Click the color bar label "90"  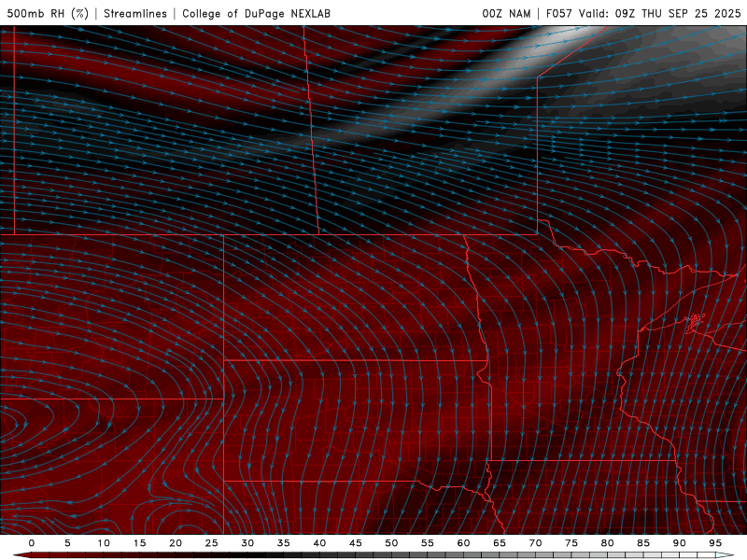click(x=680, y=543)
